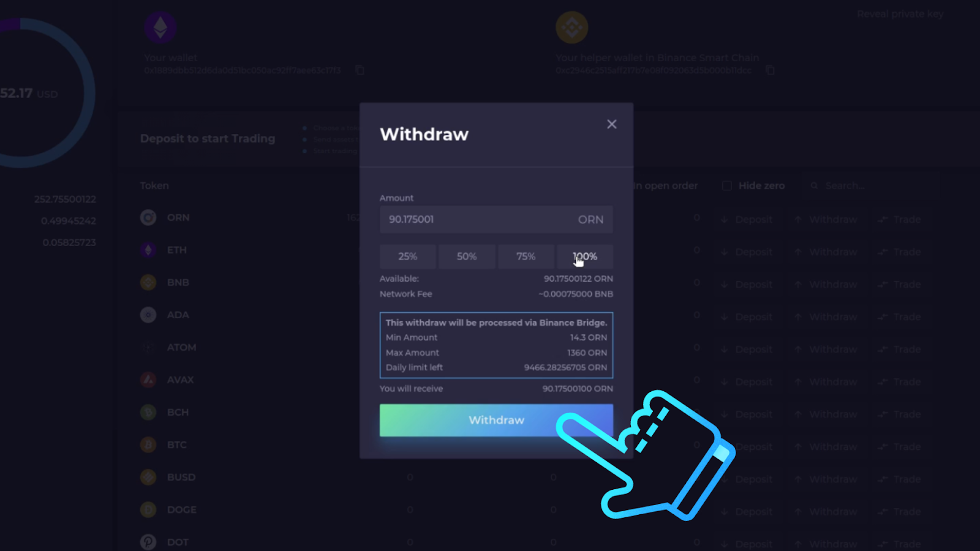Trade BNB from the token list
Image resolution: width=980 pixels, height=551 pixels.
click(899, 284)
